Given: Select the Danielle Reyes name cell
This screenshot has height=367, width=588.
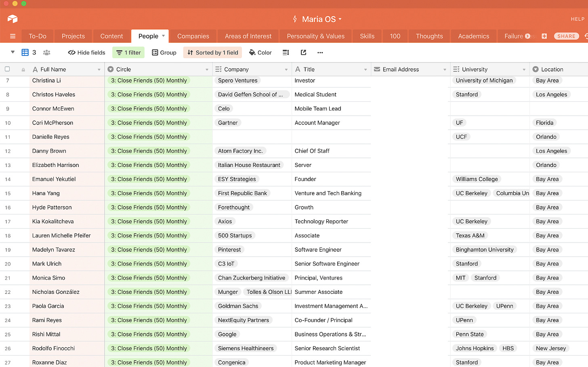Looking at the screenshot, I should point(67,137).
